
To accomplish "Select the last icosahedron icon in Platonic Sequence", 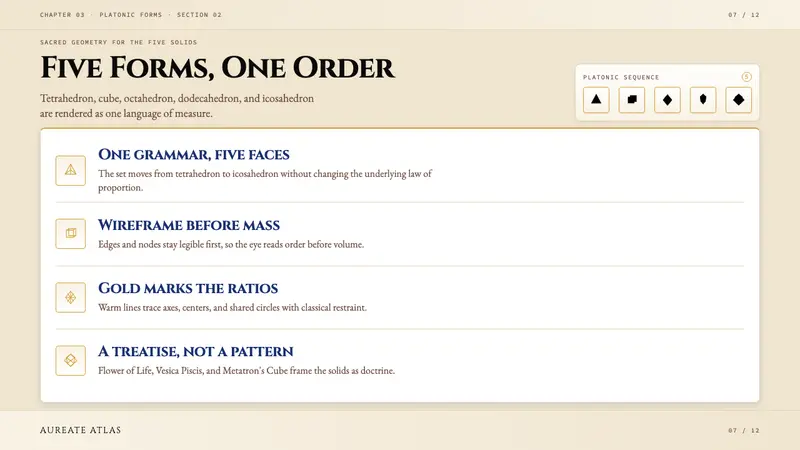I will pos(738,99).
